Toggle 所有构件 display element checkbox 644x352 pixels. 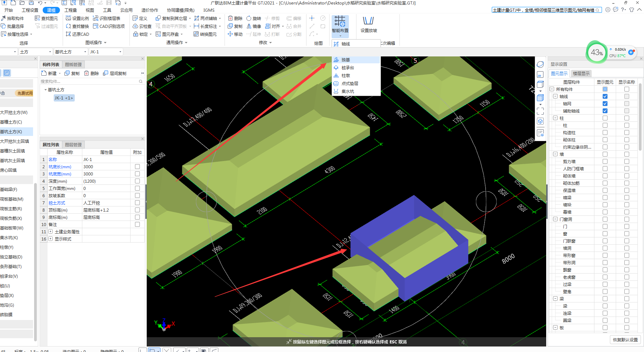pos(605,89)
